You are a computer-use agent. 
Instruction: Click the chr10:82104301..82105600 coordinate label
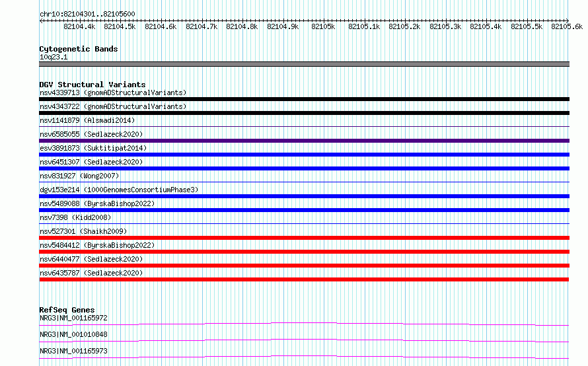(87, 14)
